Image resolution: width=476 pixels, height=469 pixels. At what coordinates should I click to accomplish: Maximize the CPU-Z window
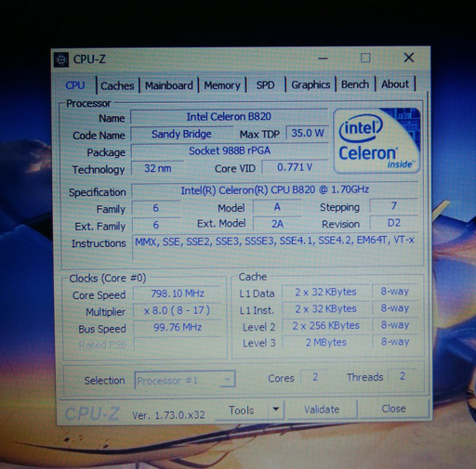[365, 58]
